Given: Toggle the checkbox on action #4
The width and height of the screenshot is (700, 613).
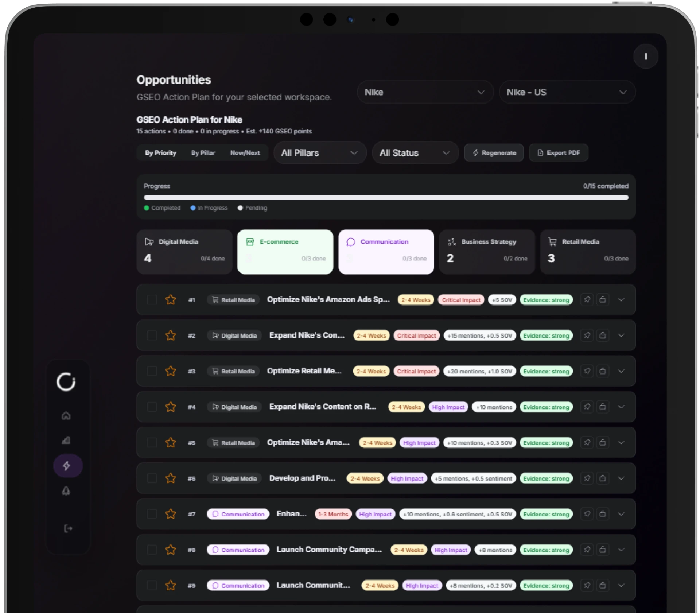Looking at the screenshot, I should click(x=152, y=407).
